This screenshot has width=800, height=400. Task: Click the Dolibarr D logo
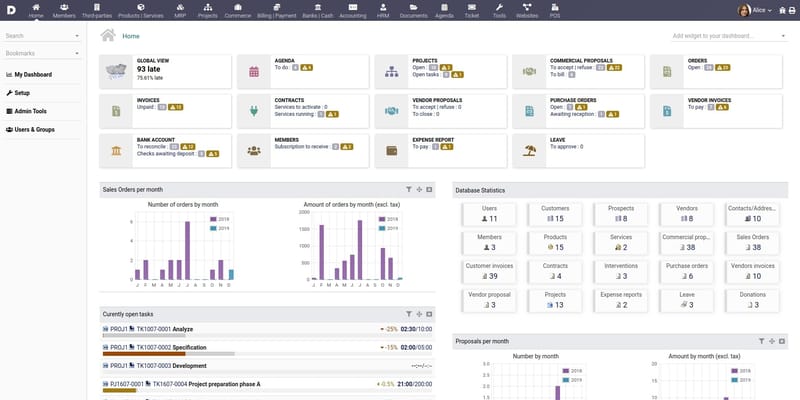(x=11, y=10)
